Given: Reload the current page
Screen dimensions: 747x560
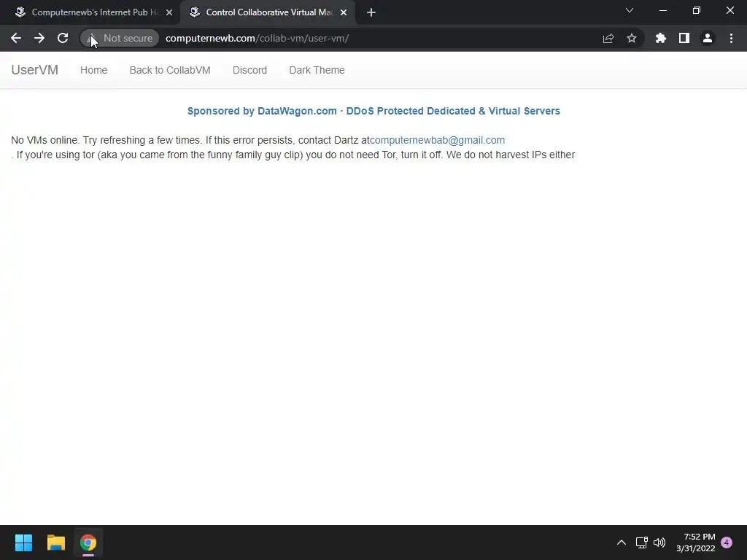Looking at the screenshot, I should [x=63, y=38].
